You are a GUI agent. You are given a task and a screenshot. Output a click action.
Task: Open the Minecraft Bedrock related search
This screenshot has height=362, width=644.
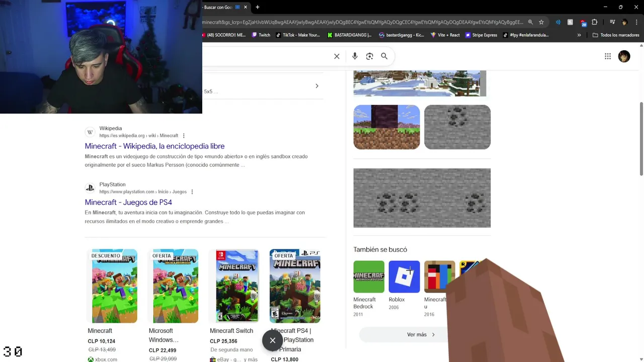(369, 289)
